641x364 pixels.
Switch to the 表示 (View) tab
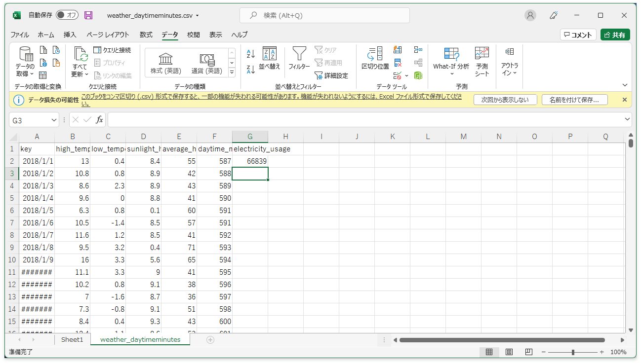[216, 35]
